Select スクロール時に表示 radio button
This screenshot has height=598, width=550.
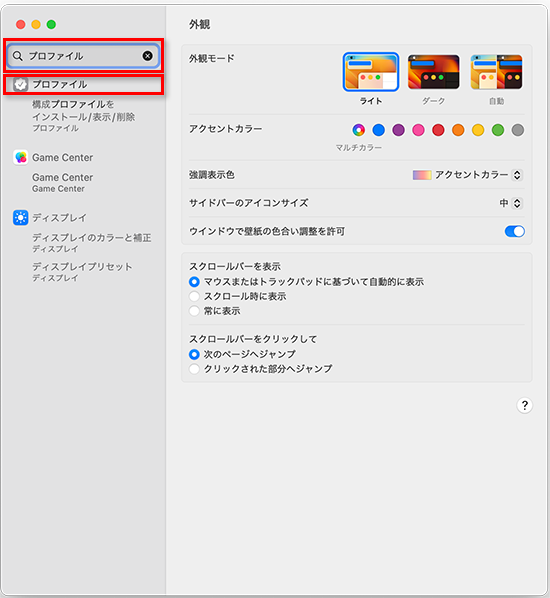pos(194,296)
